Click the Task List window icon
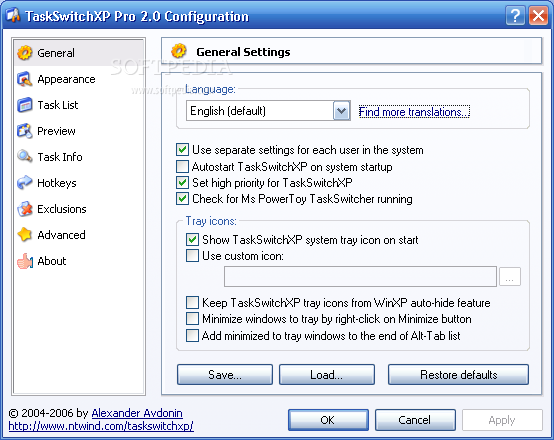Image resolution: width=554 pixels, height=440 pixels. pos(25,105)
